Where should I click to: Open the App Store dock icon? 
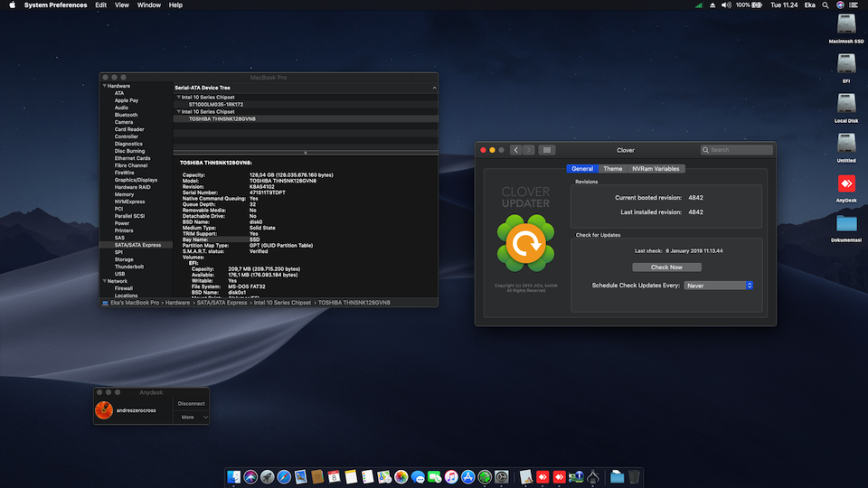(x=467, y=476)
